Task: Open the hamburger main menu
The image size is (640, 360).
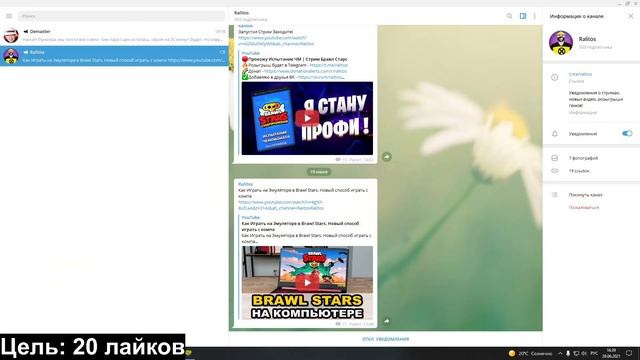Action: (9, 16)
